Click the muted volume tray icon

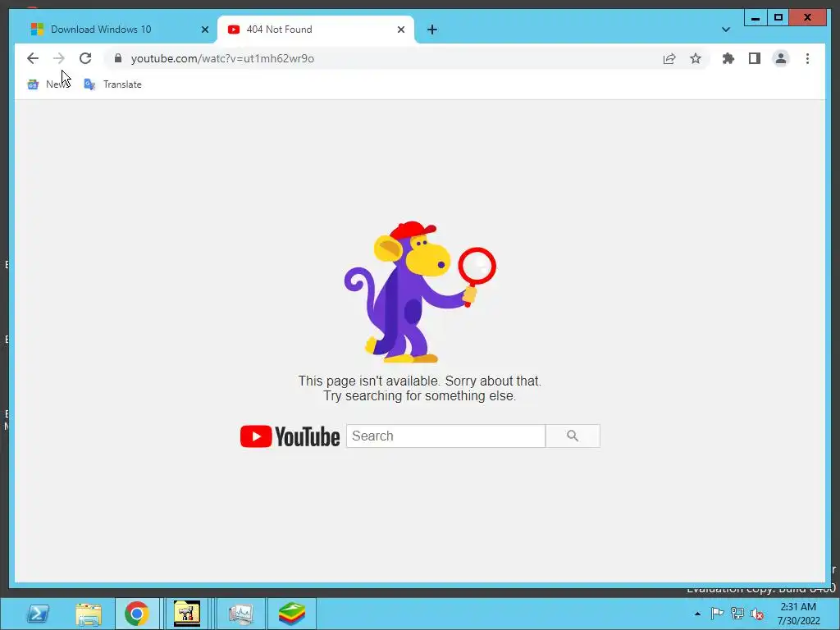tap(757, 614)
